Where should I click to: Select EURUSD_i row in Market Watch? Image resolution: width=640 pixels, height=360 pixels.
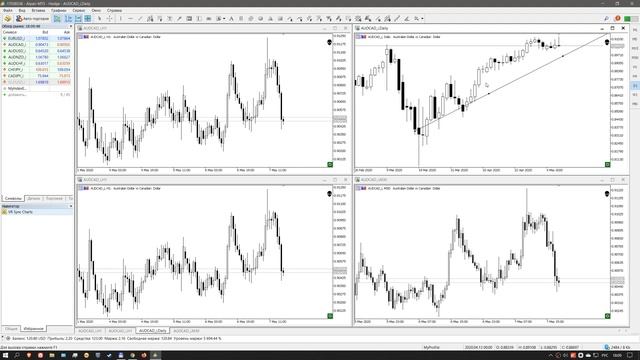click(x=37, y=38)
